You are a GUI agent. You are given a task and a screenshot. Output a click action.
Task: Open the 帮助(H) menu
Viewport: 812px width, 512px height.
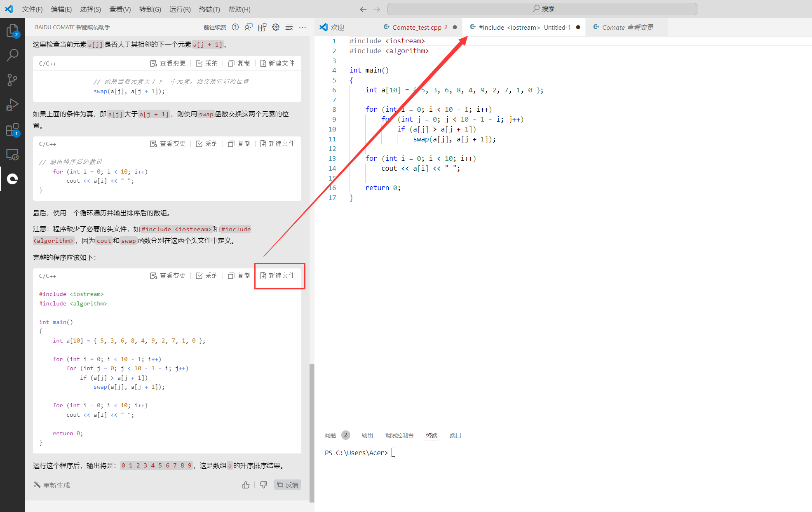coord(239,9)
